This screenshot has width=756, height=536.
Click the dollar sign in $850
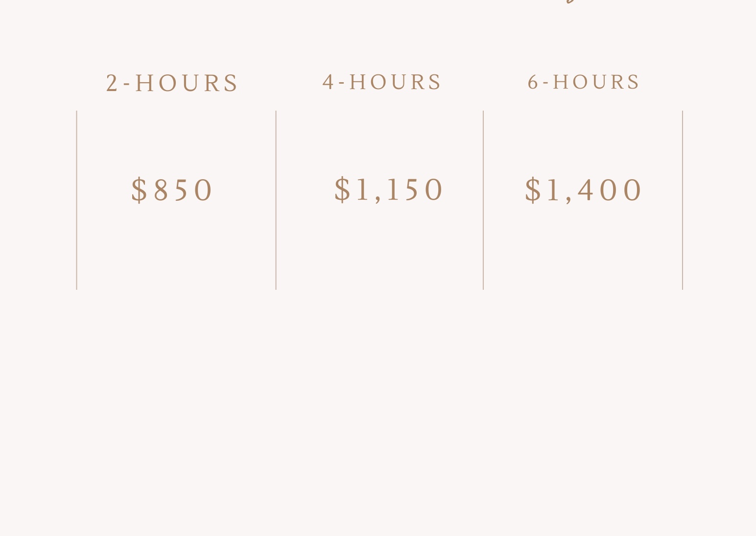point(140,190)
